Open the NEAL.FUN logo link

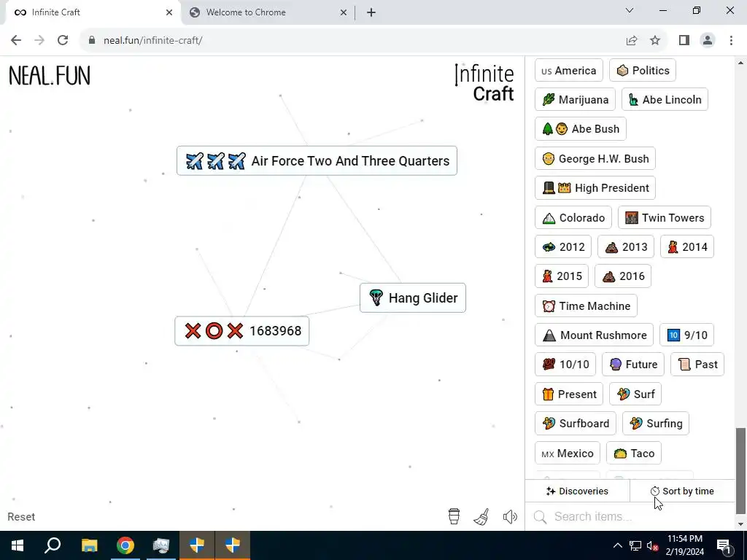[50, 76]
